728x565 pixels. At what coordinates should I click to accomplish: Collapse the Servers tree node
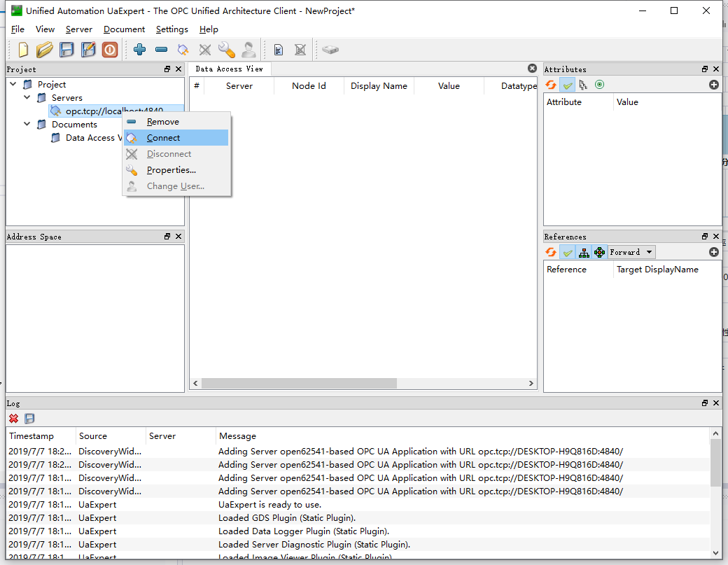pos(27,97)
